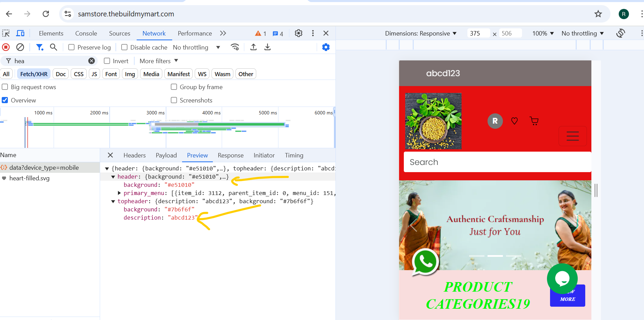Viewport: 644px width, 320px height.
Task: Bookmark this page with the star icon
Action: coord(598,14)
